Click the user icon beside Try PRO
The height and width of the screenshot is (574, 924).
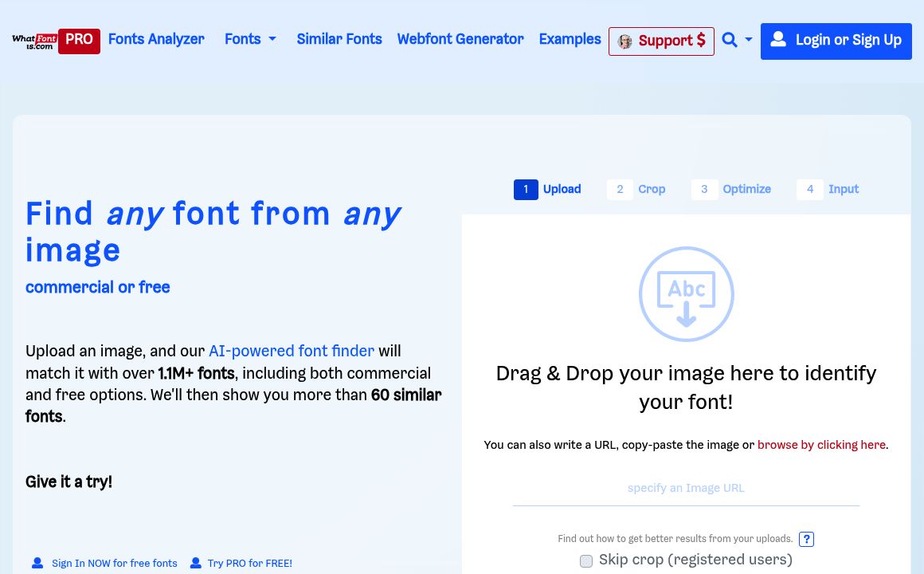196,563
